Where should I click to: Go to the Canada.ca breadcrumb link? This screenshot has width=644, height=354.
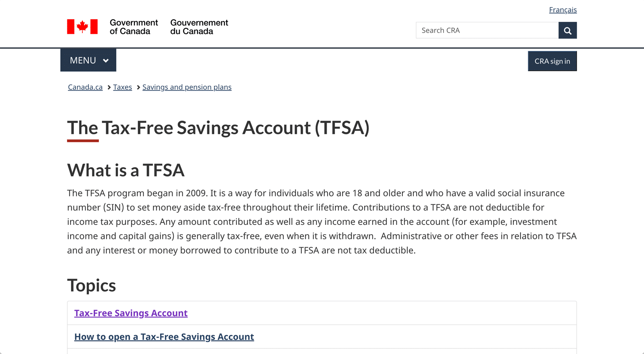[x=85, y=87]
